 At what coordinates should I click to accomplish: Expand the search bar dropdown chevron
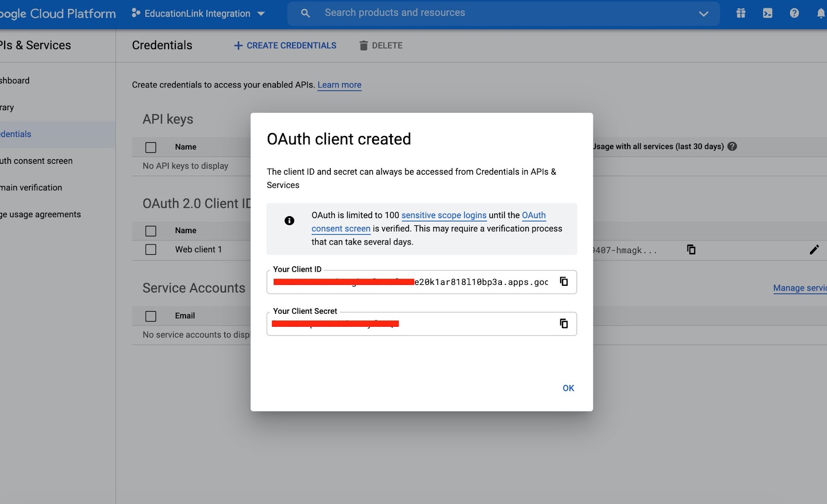703,13
